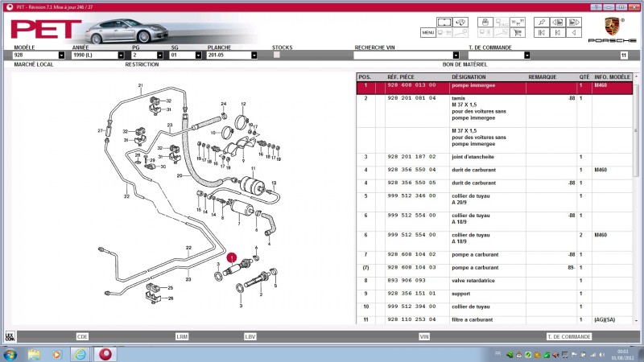Open Windows Explorer from the taskbar
The height and width of the screenshot is (362, 644).
pos(34,354)
